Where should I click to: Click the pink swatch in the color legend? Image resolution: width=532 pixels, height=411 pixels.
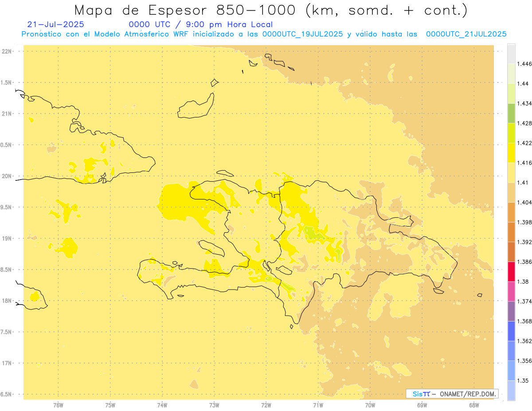(x=511, y=291)
